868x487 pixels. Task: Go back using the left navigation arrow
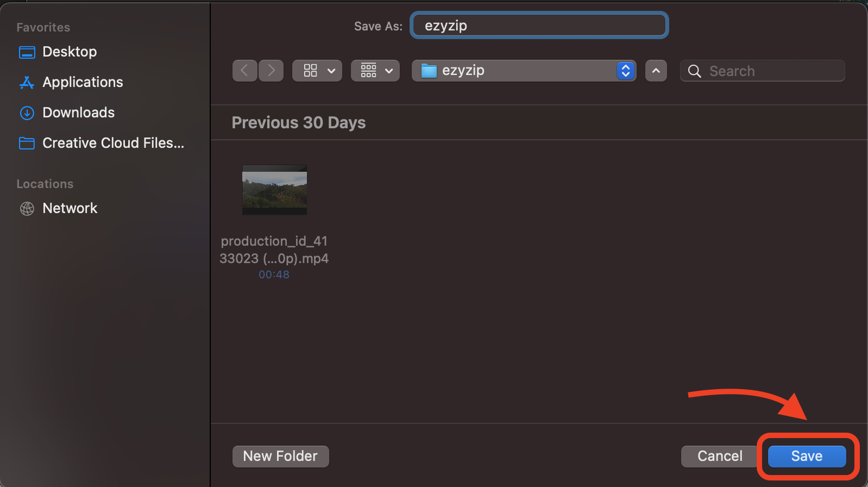[244, 70]
